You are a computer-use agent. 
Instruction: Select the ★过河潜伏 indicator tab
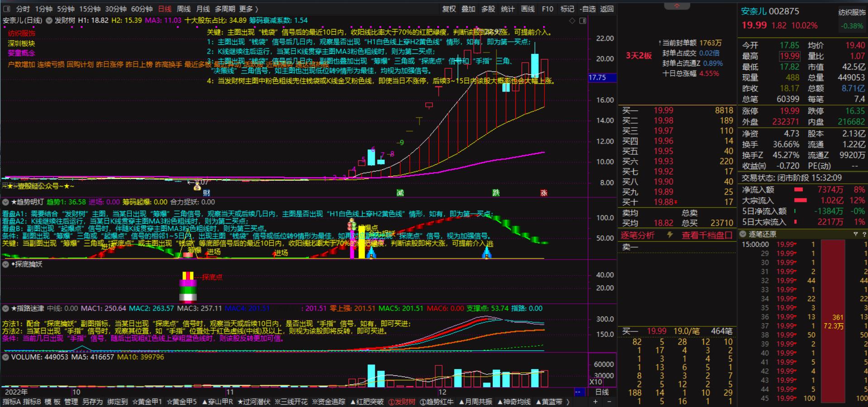[x=254, y=402]
